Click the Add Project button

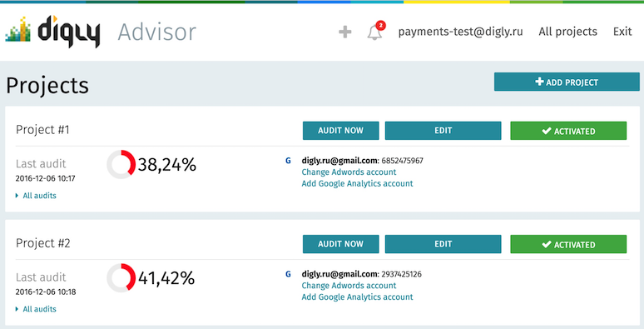point(567,82)
